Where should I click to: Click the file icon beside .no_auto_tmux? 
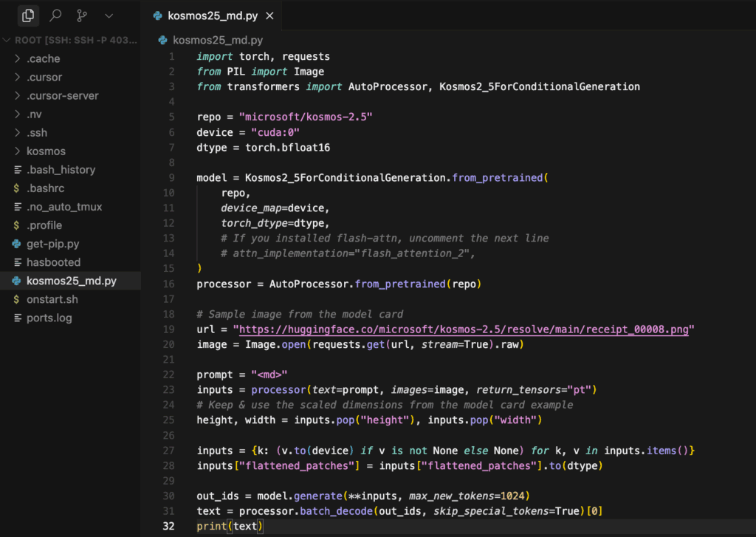point(18,207)
